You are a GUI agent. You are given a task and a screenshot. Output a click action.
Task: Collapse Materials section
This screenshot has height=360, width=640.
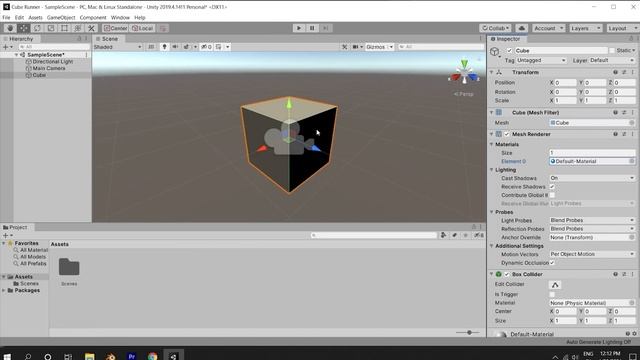pos(492,144)
